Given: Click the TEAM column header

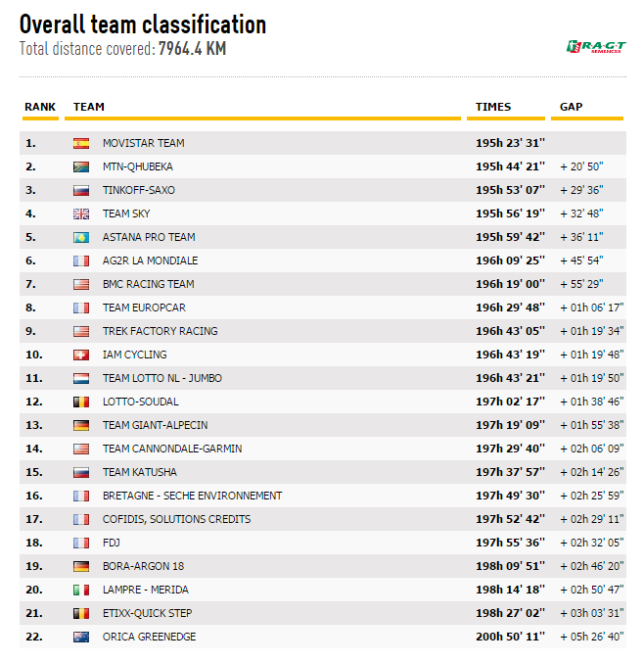Looking at the screenshot, I should point(89,107).
